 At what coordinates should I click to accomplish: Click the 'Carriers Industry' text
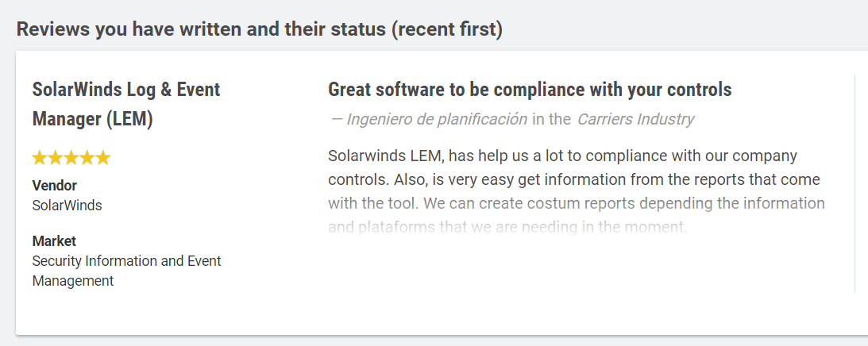coord(635,120)
